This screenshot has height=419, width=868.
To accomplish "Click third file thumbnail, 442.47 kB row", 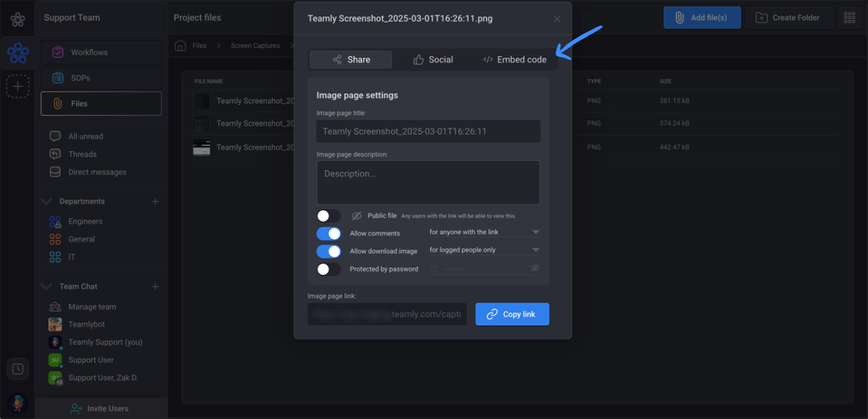I will pos(201,147).
